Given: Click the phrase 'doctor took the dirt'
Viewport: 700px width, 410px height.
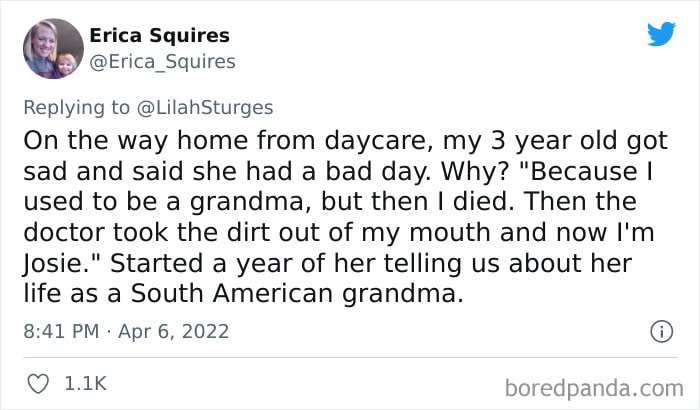Looking at the screenshot, I should point(146,232).
